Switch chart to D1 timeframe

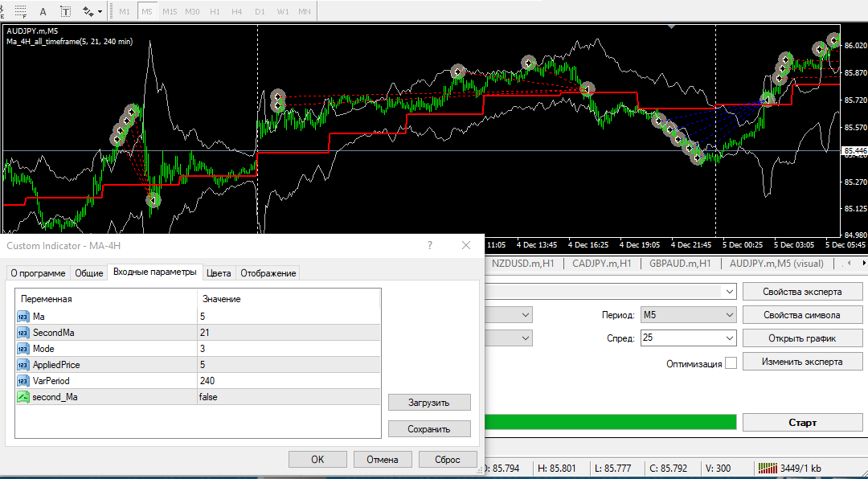pyautogui.click(x=260, y=11)
